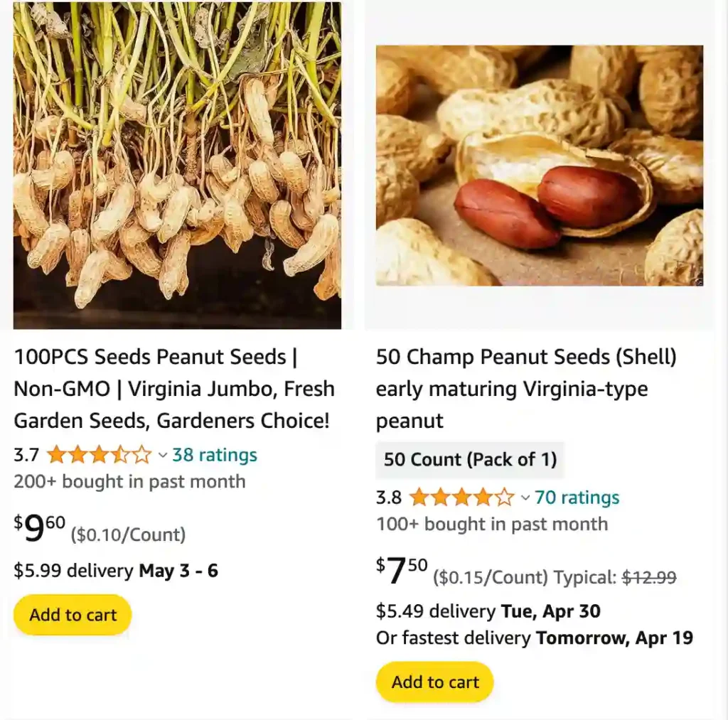The image size is (728, 720).
Task: Add 50 Champ Peanut Seeds to cart
Action: click(435, 682)
